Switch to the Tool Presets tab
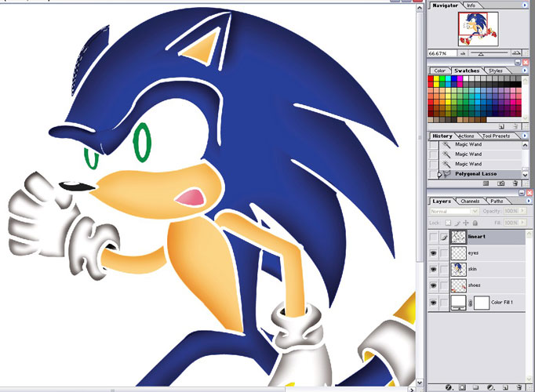 pyautogui.click(x=496, y=136)
